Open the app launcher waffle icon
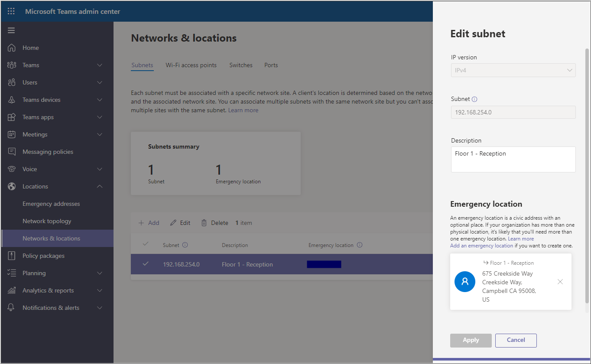The height and width of the screenshot is (364, 591). (11, 11)
